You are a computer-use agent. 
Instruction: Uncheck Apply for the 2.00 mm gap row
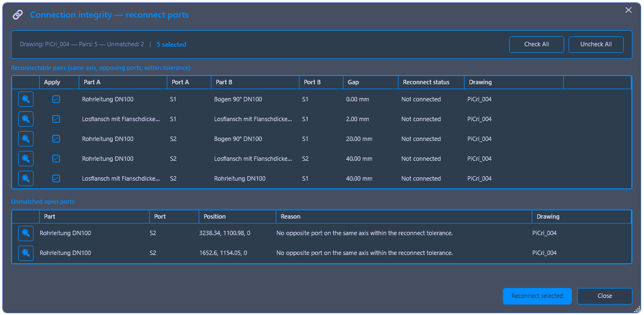56,119
